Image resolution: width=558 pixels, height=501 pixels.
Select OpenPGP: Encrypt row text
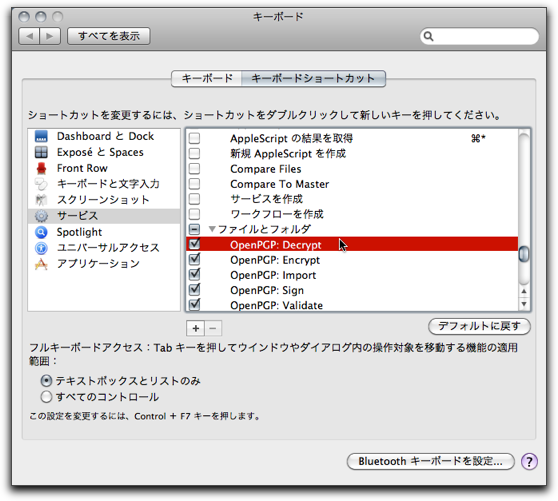[x=275, y=260]
